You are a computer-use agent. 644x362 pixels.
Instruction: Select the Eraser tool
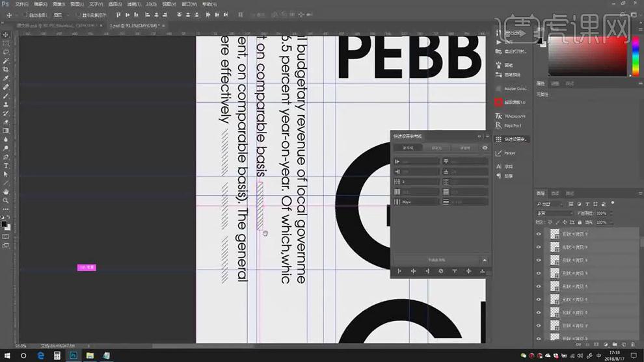click(x=6, y=122)
